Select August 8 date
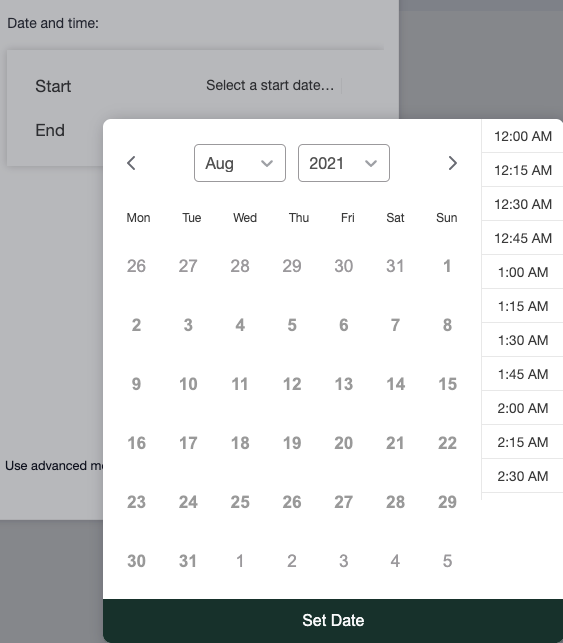The height and width of the screenshot is (643, 563). [x=447, y=325]
